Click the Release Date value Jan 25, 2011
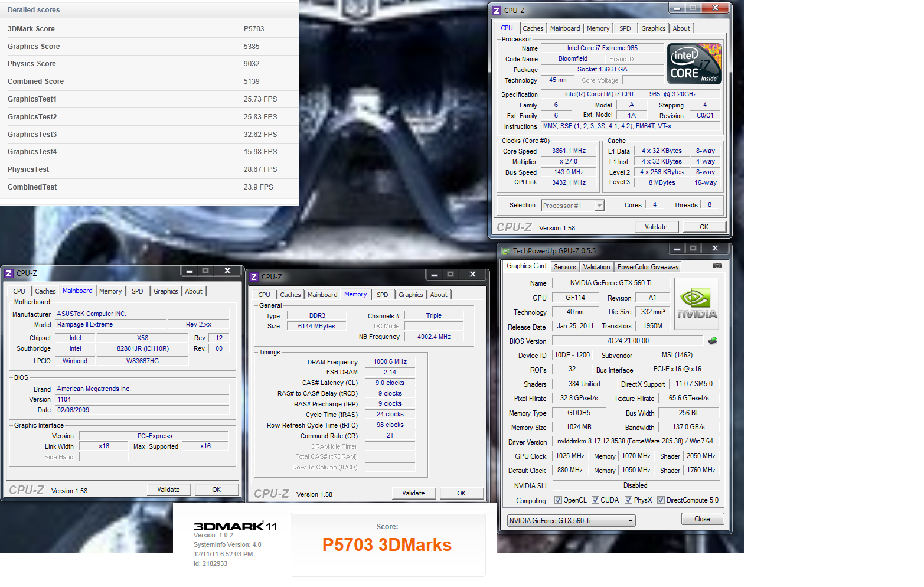924x587 pixels. point(575,326)
